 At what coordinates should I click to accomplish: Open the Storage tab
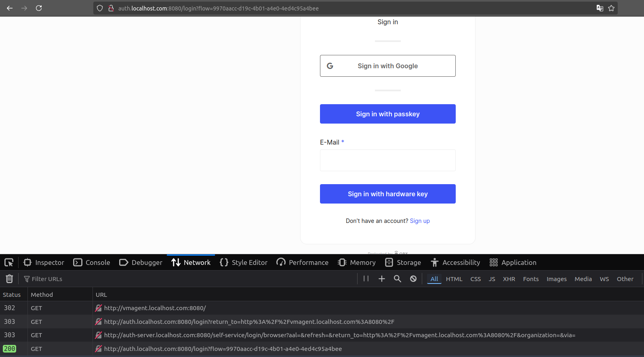pos(403,262)
